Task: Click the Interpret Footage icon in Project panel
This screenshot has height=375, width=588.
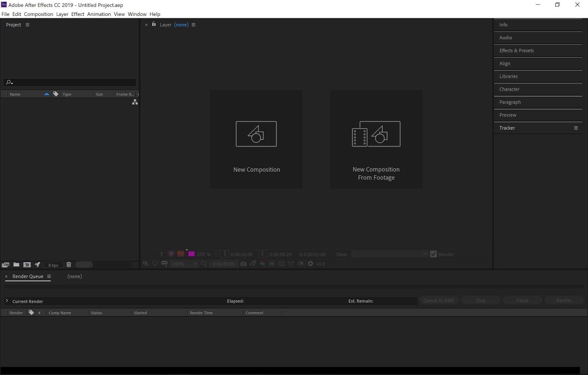Action: 6,265
